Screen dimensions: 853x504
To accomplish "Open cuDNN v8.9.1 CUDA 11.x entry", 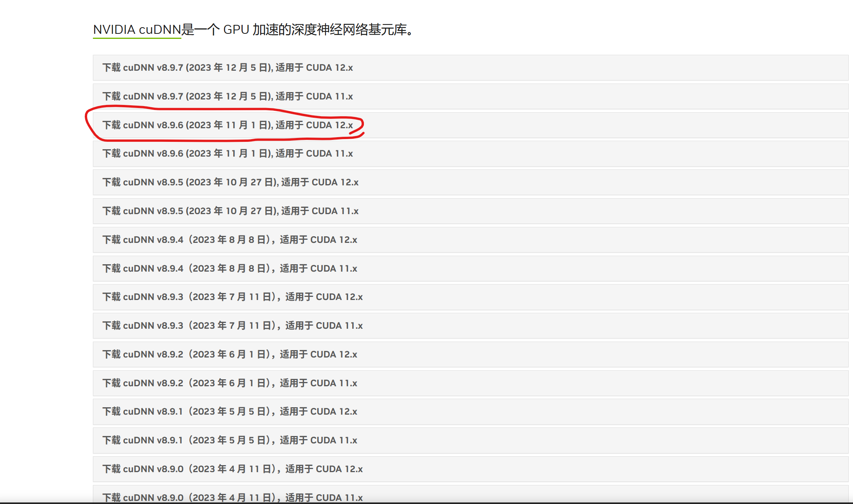I will [229, 440].
